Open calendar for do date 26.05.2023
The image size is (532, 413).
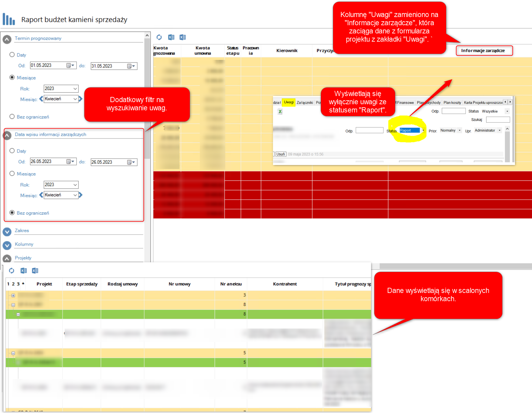coord(131,162)
